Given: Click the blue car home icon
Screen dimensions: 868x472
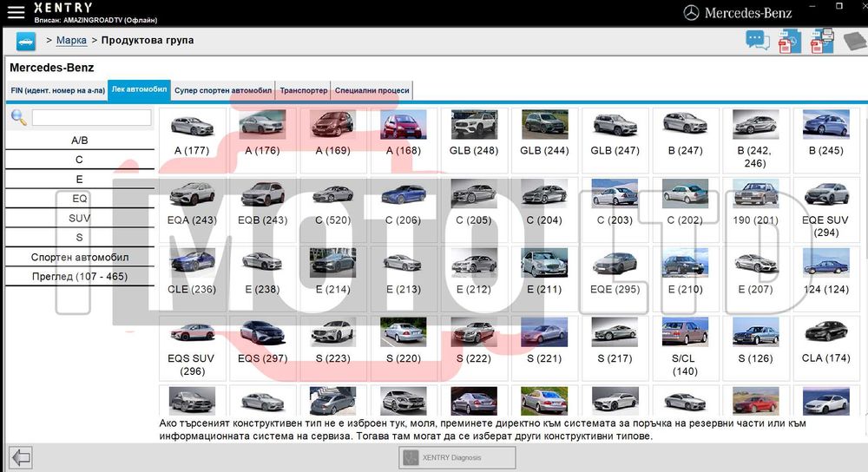Looking at the screenshot, I should coord(25,42).
